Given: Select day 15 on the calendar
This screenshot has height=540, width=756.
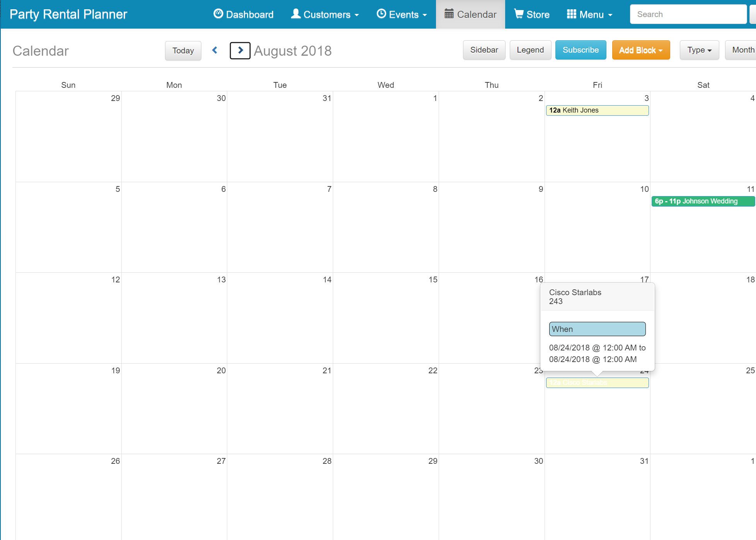Looking at the screenshot, I should click(433, 280).
